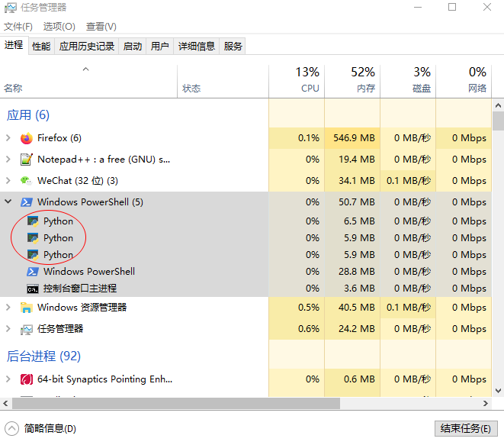Expand the Notepad++ process group
The height and width of the screenshot is (445, 504).
(x=8, y=160)
